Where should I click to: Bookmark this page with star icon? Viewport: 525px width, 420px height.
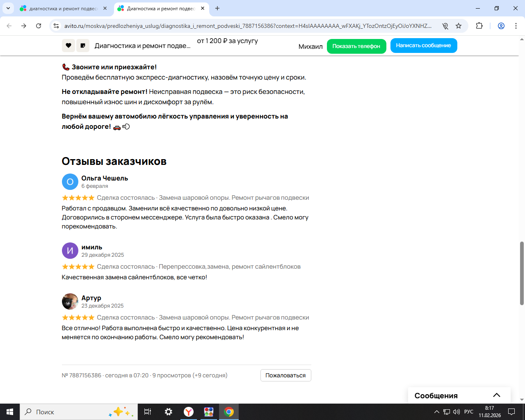pos(459,26)
